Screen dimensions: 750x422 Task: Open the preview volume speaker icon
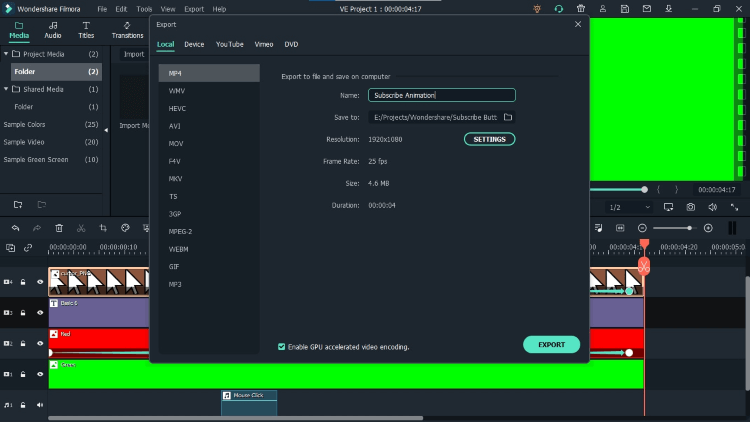click(x=713, y=207)
